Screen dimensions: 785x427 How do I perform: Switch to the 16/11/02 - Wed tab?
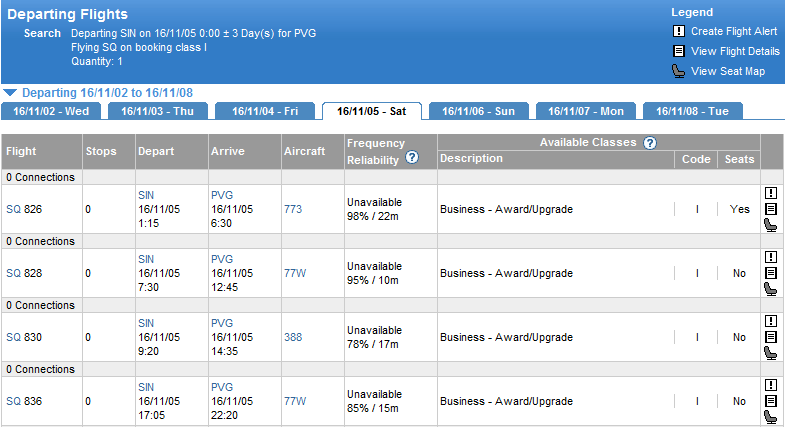click(x=51, y=111)
